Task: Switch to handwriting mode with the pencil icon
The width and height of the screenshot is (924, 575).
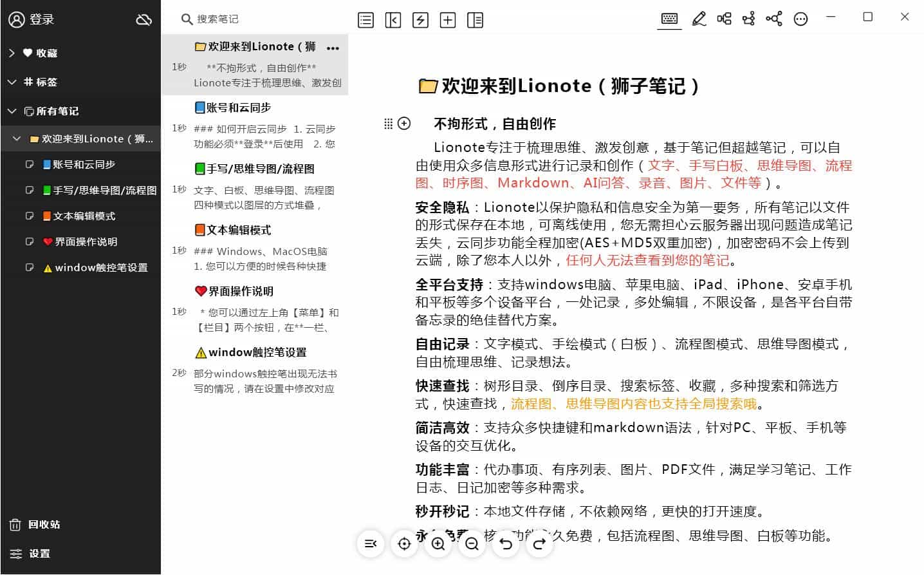Action: (699, 19)
